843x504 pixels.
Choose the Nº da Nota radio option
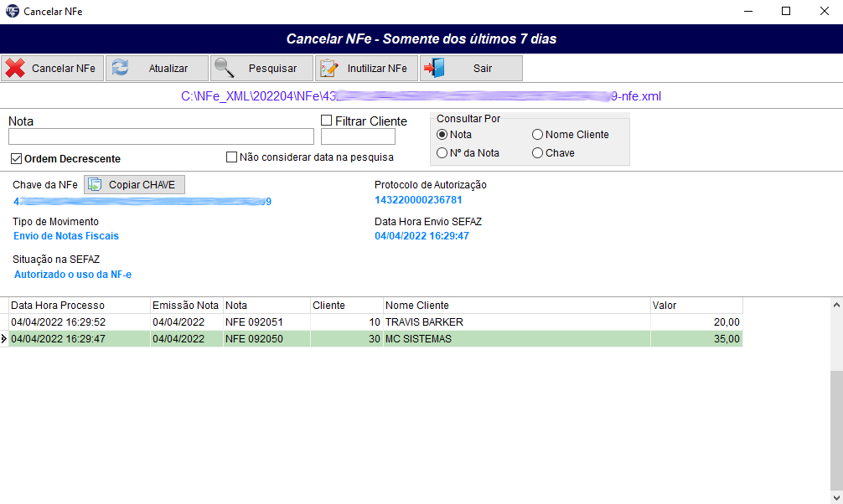click(x=442, y=153)
